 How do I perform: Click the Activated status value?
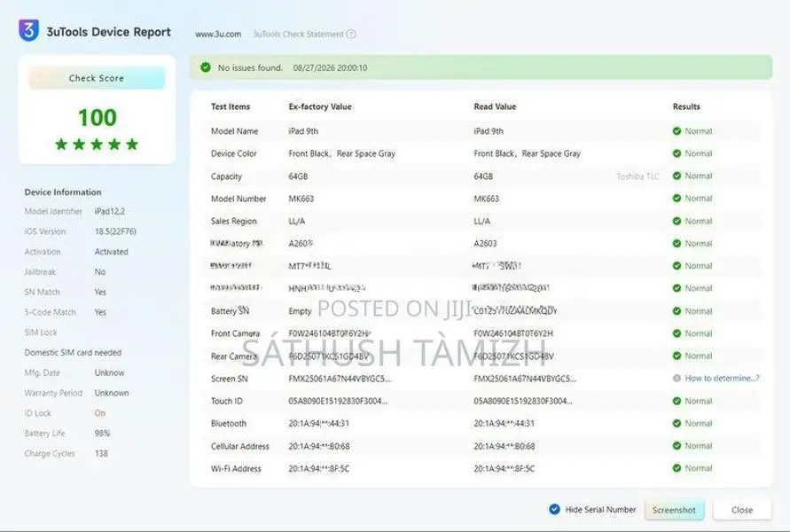(112, 252)
